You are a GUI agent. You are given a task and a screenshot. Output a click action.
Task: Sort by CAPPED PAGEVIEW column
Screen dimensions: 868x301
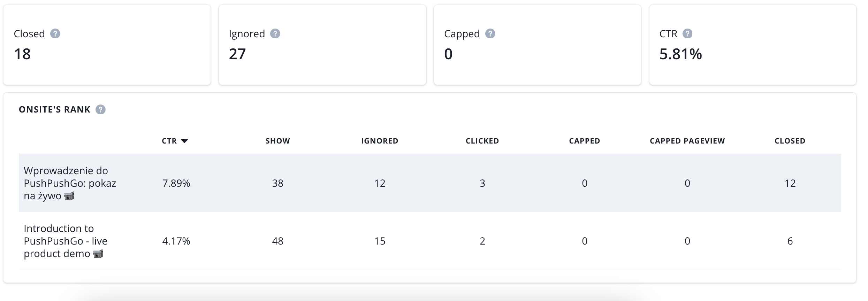pyautogui.click(x=687, y=141)
